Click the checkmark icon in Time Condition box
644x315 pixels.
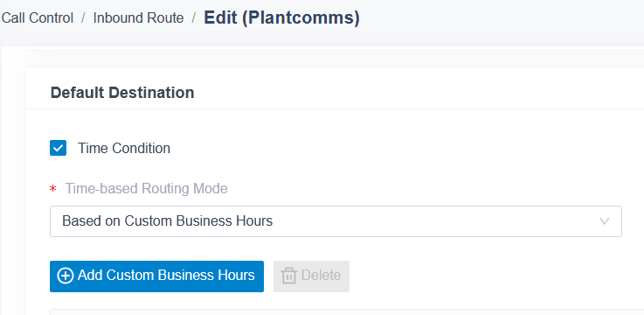[x=58, y=148]
